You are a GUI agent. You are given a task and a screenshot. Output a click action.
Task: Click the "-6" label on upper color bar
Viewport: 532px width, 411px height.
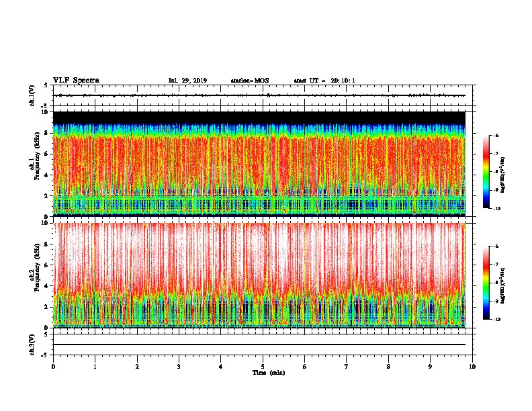496,135
